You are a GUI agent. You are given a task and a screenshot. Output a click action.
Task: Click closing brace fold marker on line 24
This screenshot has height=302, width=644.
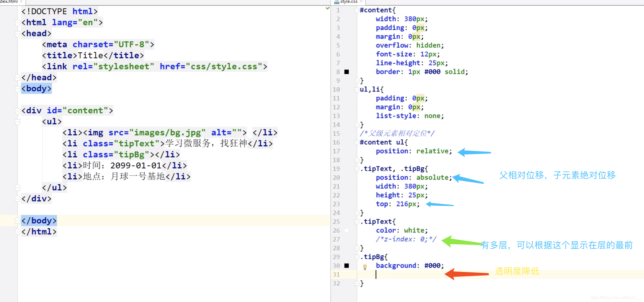click(x=357, y=213)
